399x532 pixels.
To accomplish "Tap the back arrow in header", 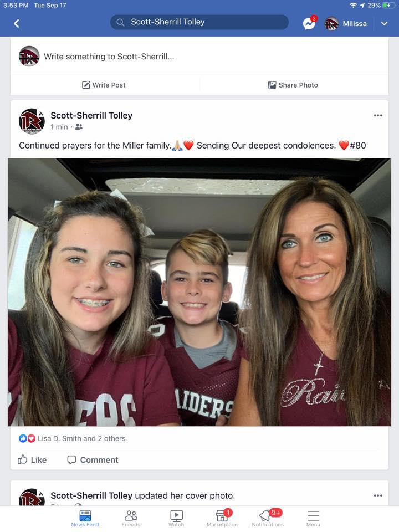I will pyautogui.click(x=17, y=23).
